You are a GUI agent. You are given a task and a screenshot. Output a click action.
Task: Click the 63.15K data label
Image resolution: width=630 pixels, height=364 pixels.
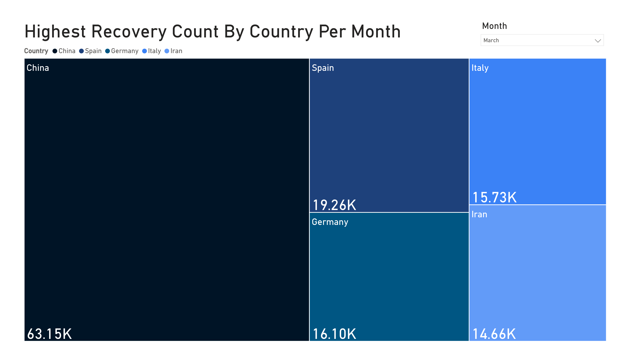tap(50, 334)
